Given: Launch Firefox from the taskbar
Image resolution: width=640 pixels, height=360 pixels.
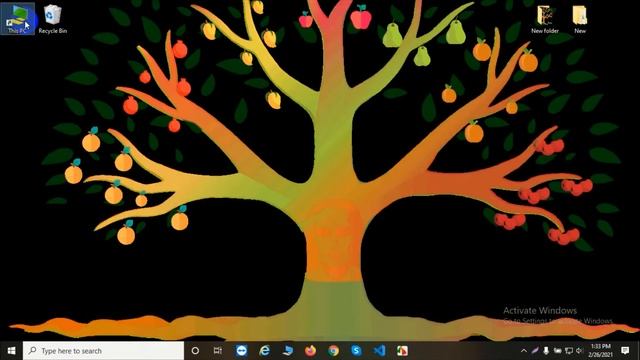Looking at the screenshot, I should [x=310, y=351].
